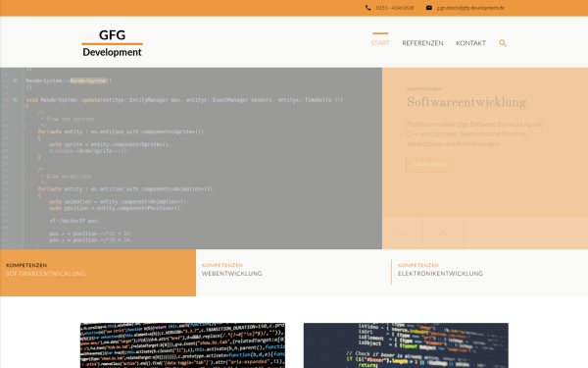Open the search magnifier icon
The width and height of the screenshot is (588, 368).
pyautogui.click(x=503, y=43)
